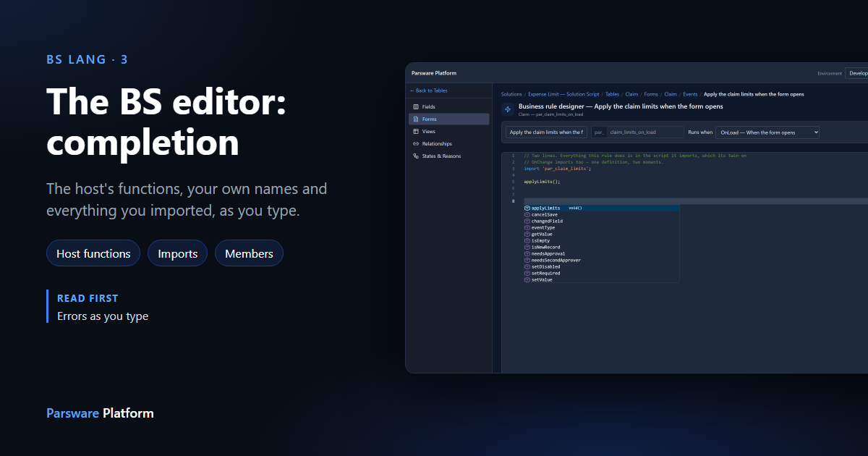Click the Parsware Platform app header title
This screenshot has width=868, height=456.
click(434, 73)
